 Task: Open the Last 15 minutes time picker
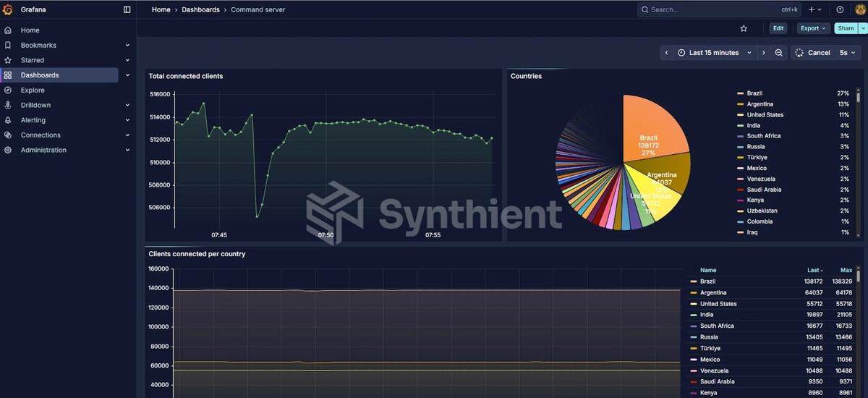coord(714,53)
